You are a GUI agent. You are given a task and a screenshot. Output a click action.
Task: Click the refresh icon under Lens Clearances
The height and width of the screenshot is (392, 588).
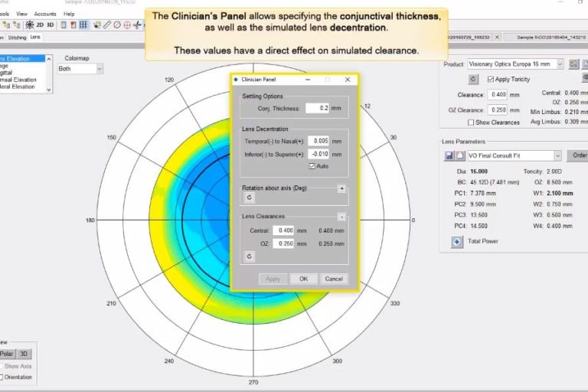click(248, 256)
